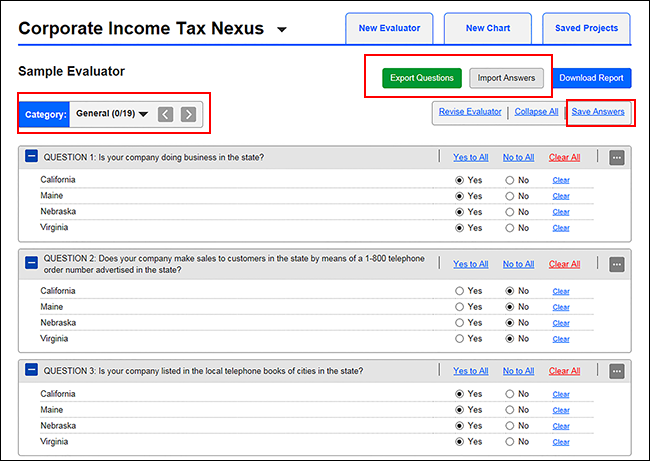Select Yes for California in Question 2
650x461 pixels.
pyautogui.click(x=460, y=291)
